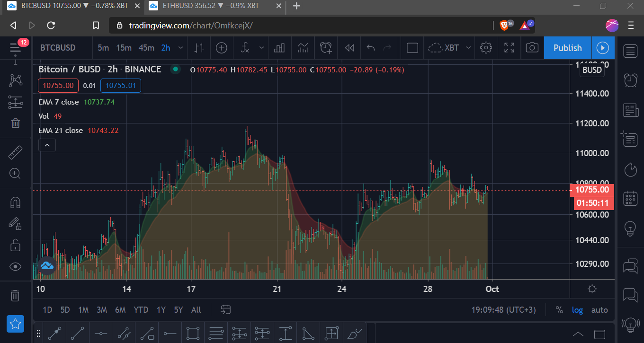
Task: Toggle stay in drawing mode pencil lock
Action: pyautogui.click(x=15, y=224)
